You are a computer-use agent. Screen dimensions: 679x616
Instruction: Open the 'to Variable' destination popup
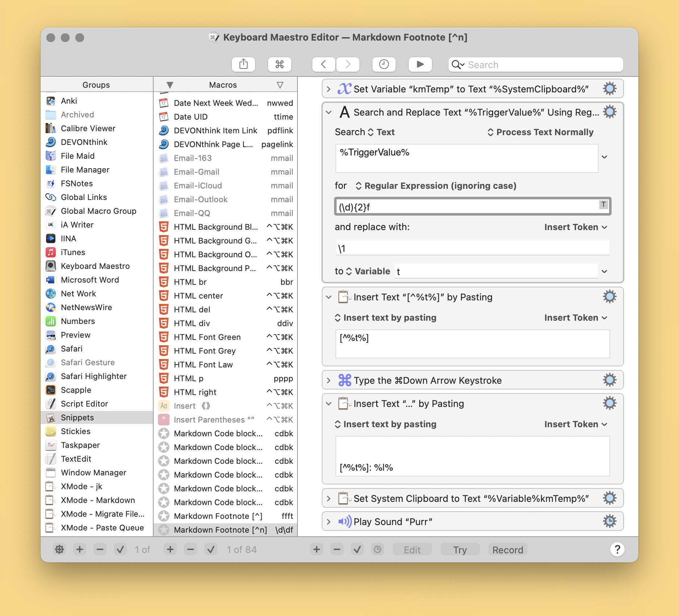pyautogui.click(x=368, y=271)
